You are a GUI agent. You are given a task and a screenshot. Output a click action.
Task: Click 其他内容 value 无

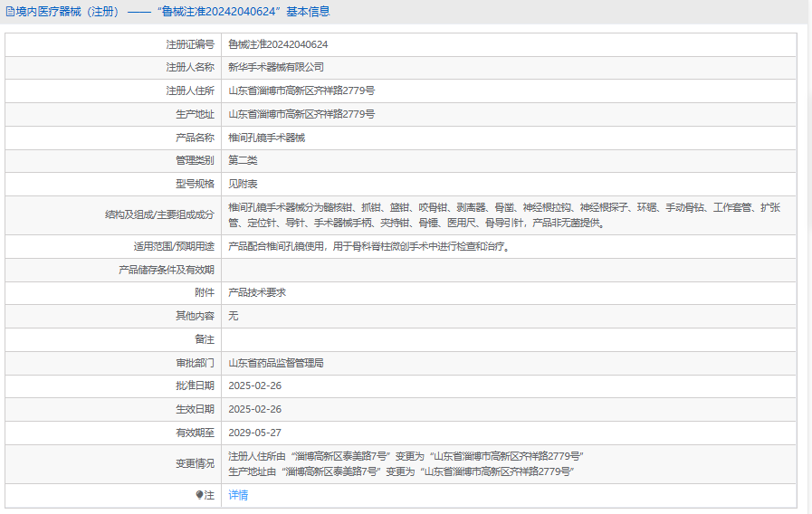tap(234, 316)
